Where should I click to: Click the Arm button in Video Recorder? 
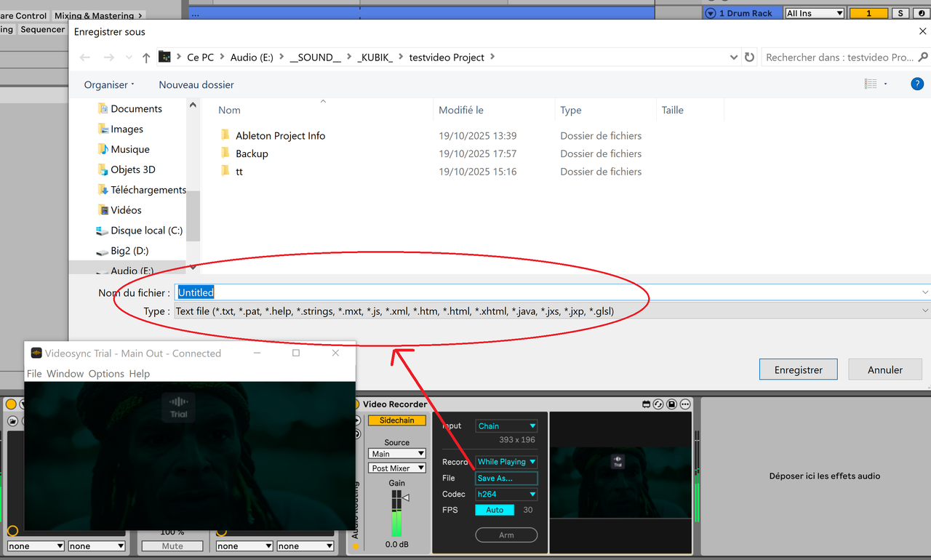[x=506, y=535]
